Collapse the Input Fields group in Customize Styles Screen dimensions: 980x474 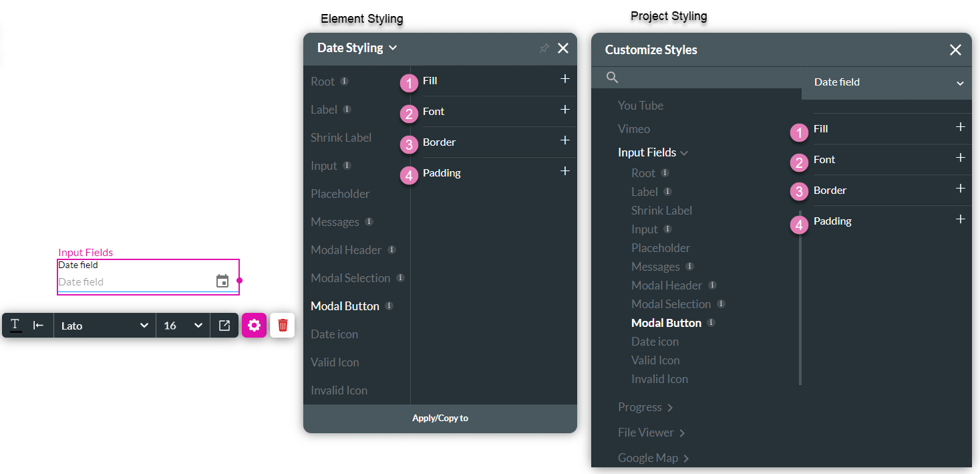click(683, 152)
